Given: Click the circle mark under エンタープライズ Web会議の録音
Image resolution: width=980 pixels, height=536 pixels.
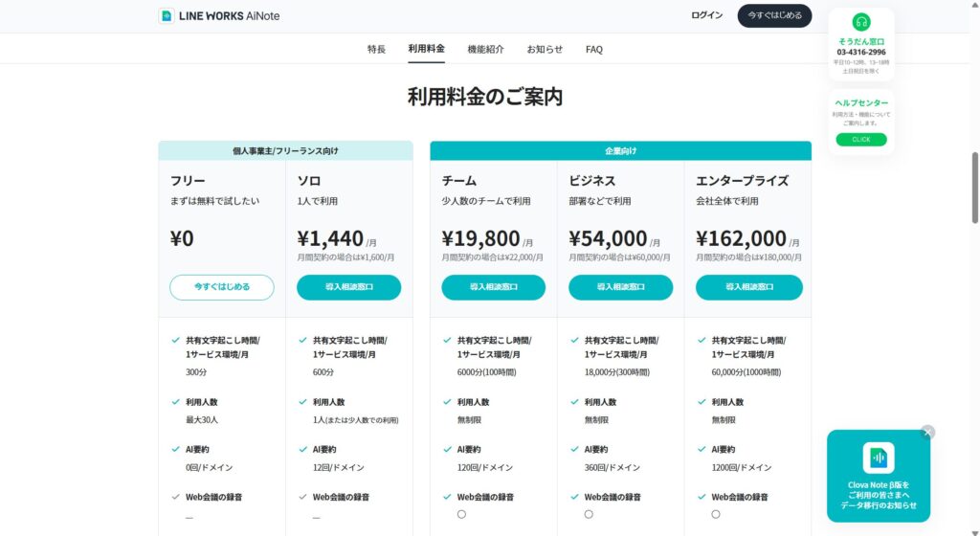Looking at the screenshot, I should coord(716,514).
